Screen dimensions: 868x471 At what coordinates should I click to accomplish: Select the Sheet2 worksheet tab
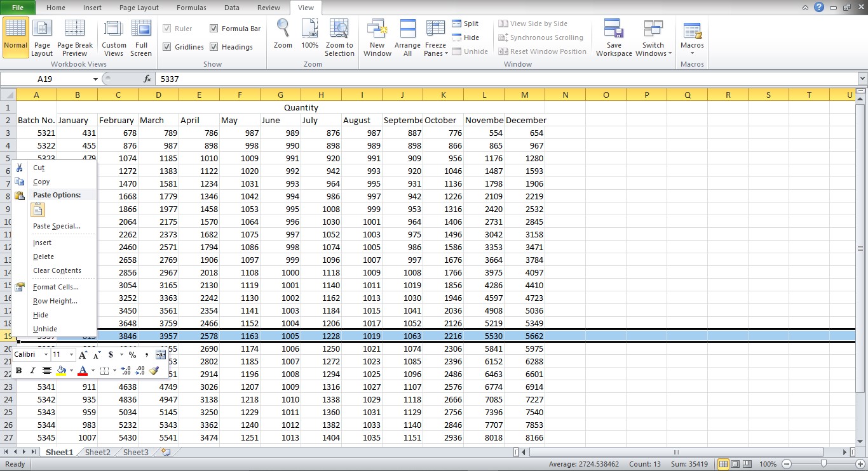pos(97,452)
